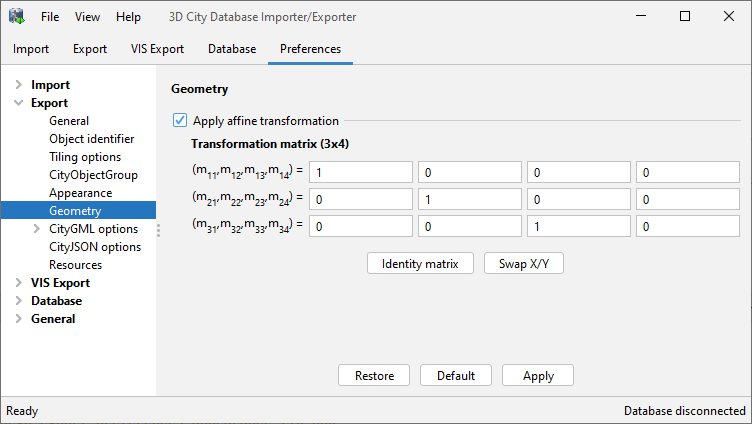Click the m31 matrix field
This screenshot has height=424, width=752.
(x=361, y=226)
